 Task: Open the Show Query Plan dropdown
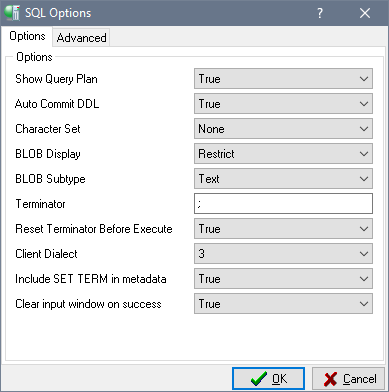click(283, 79)
